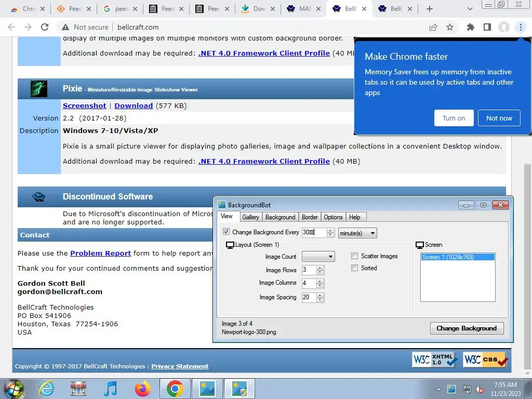Open the tab search chevron
Viewport: 532px width, 399px height.
click(x=470, y=9)
